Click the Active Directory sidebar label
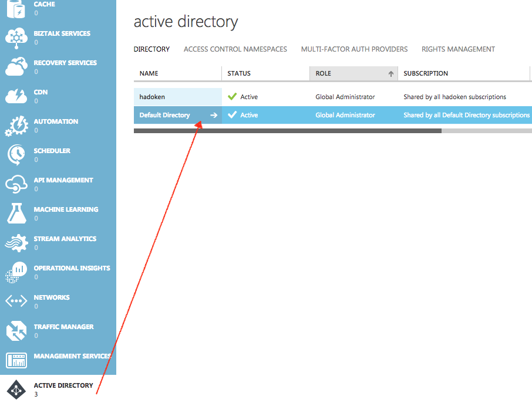This screenshot has height=403, width=532. [x=63, y=385]
